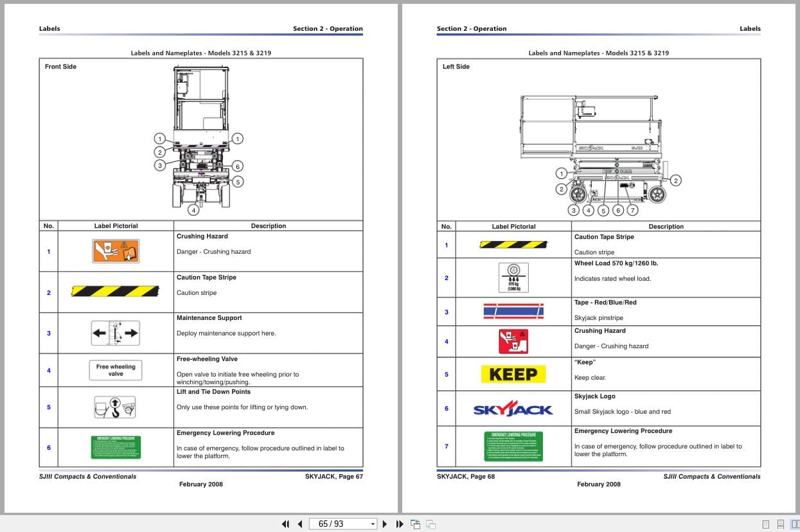Click the Free wheeling valve label pictorial
This screenshot has height=532, width=800.
(116, 369)
